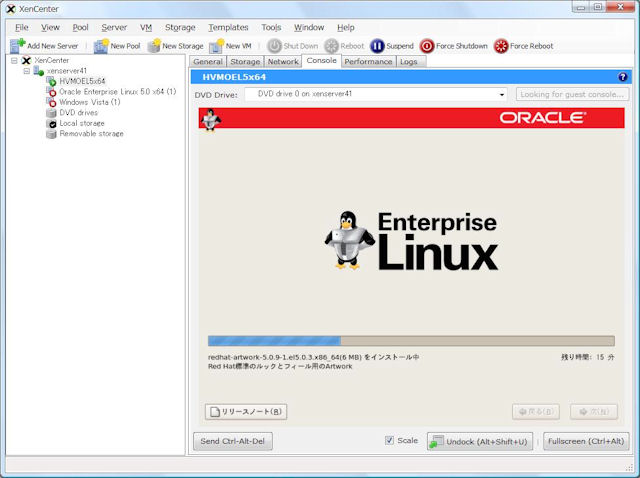Screen dimensions: 640x478
Task: Click the greyed 次(N) next button
Action: (x=594, y=411)
